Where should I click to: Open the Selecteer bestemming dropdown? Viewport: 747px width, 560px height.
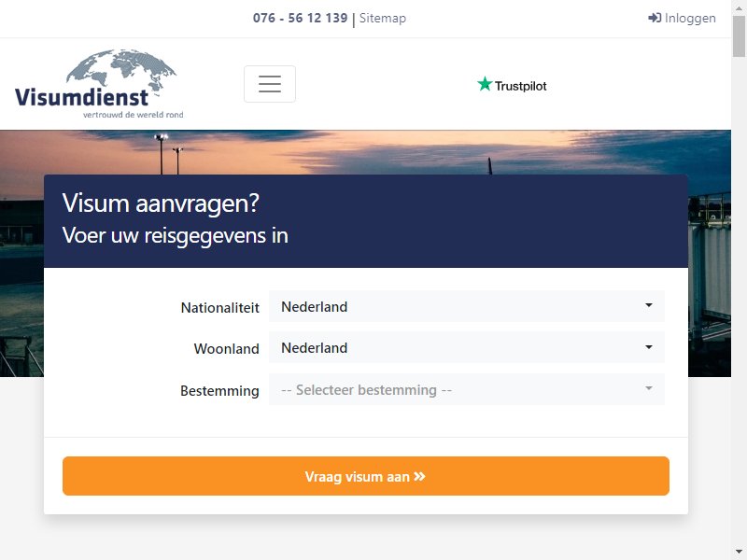[x=466, y=389]
